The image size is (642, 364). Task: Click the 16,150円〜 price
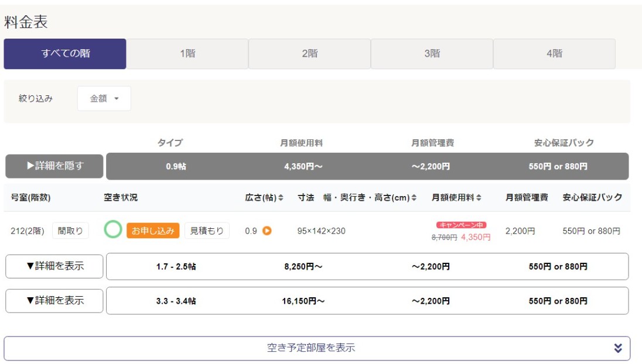[303, 301]
